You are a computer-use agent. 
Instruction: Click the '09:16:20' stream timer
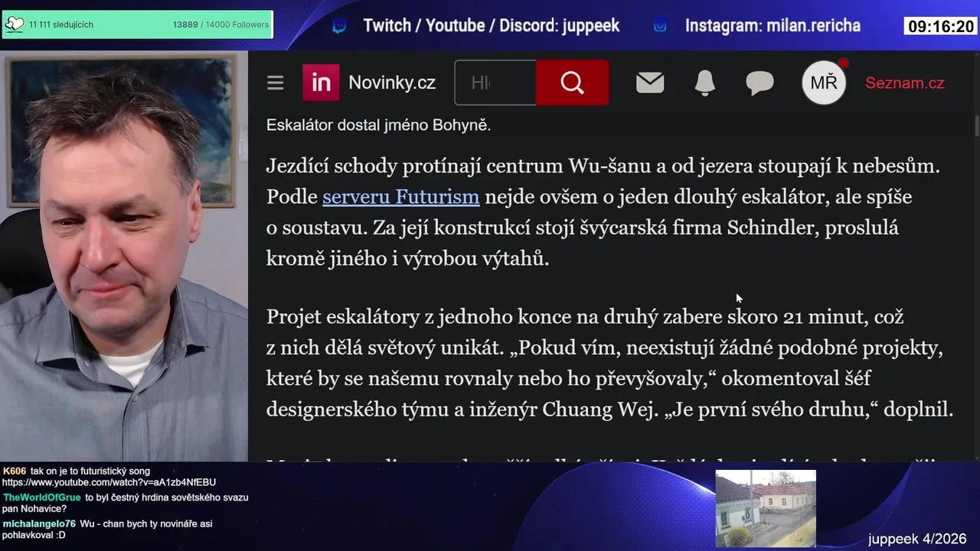941,27
